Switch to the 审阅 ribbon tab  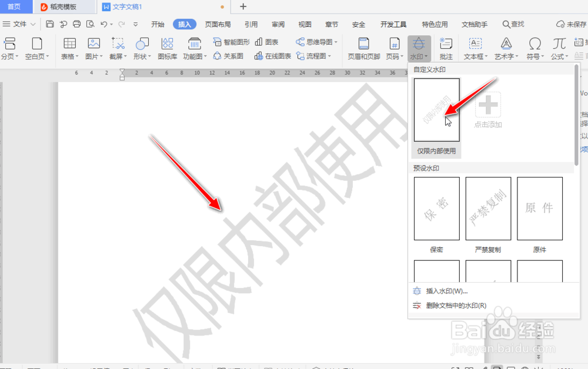(278, 24)
